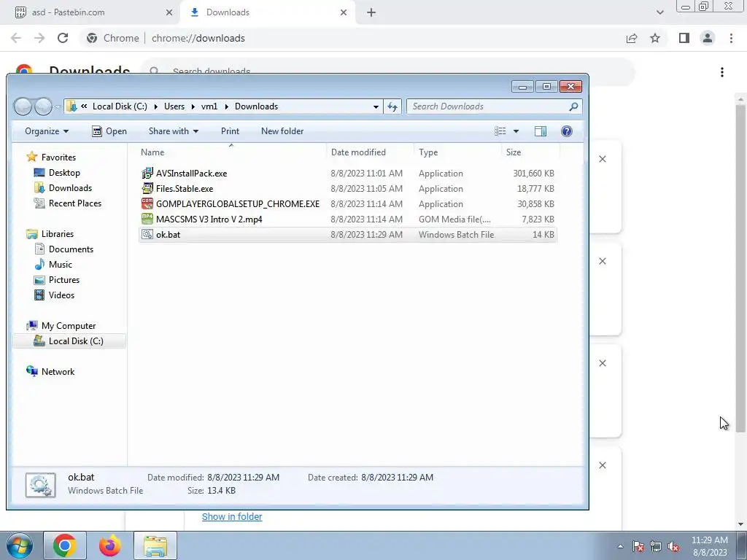Screen dimensions: 747x560
Task: Bookmark this page with star icon
Action: tap(655, 38)
